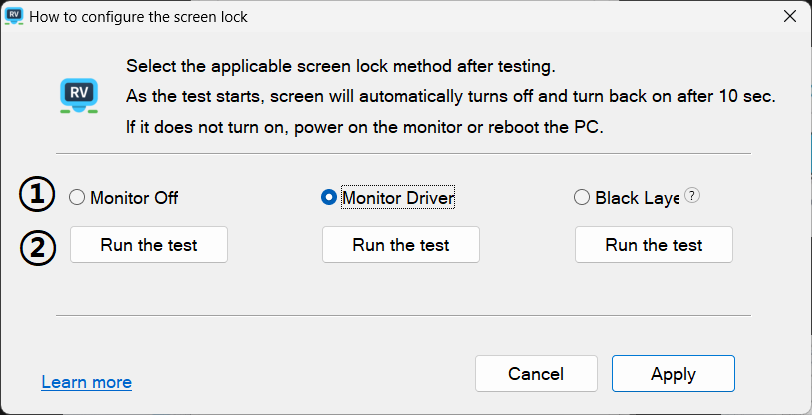Run the test under Monitor Off
The height and width of the screenshot is (415, 812).
pos(149,245)
